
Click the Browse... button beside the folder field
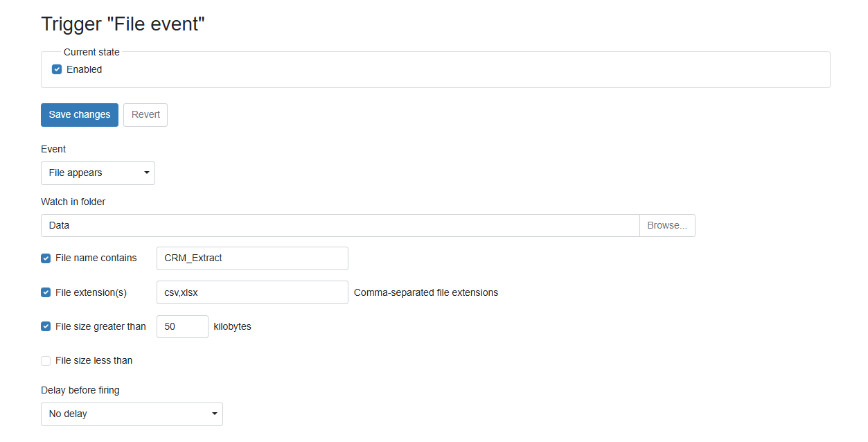click(x=667, y=226)
